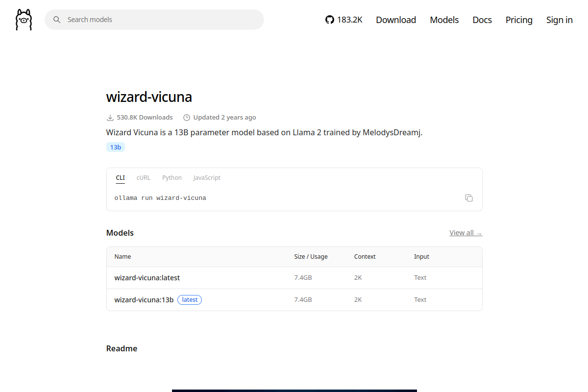
Task: Select the 2K context in wizard-vicuna:13b row
Action: tap(358, 300)
